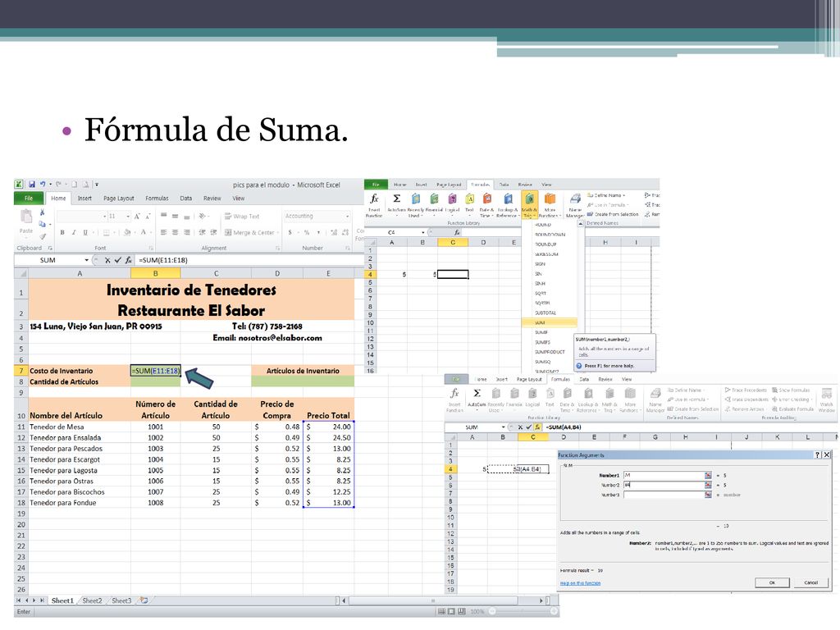Screen dimensions: 840x630
Task: Switch to the Formulas tab in the inventory workbook
Action: click(157, 199)
